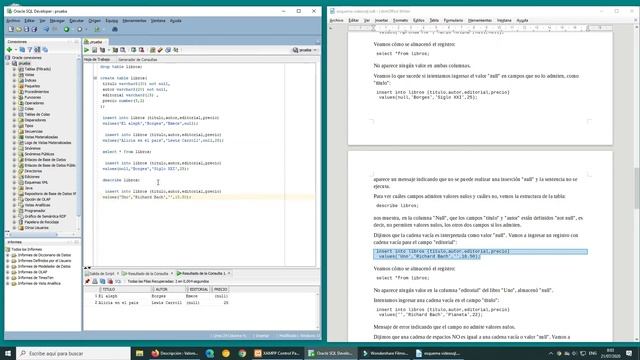The height and width of the screenshot is (360, 640).
Task: Open the Formato menu in LibreOffice Writer
Action: click(400, 20)
